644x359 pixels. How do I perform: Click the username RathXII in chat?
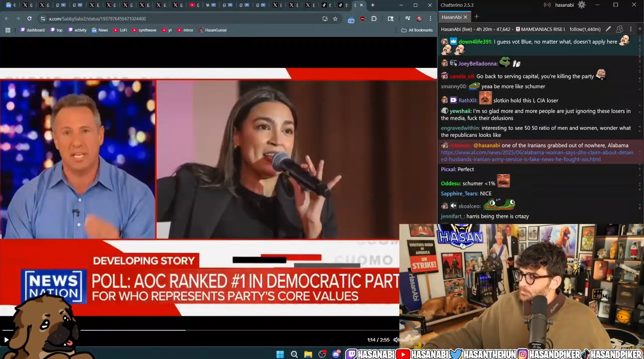tap(468, 100)
